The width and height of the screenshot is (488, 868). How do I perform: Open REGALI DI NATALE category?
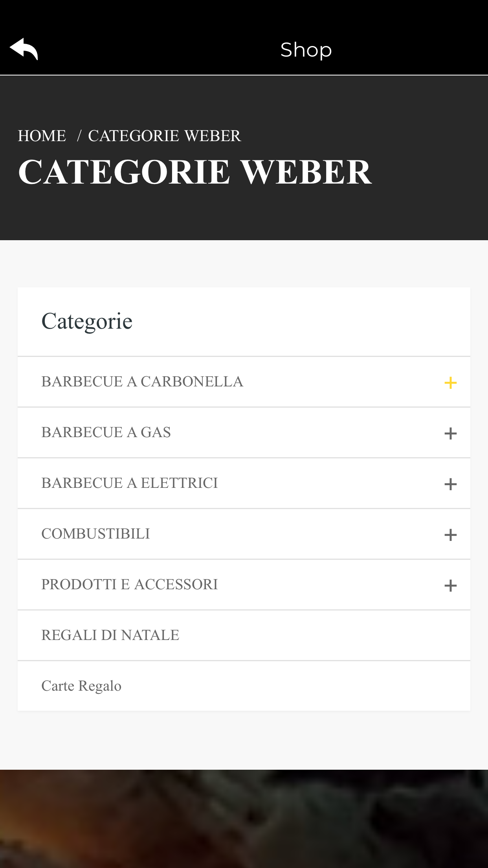[x=110, y=635]
